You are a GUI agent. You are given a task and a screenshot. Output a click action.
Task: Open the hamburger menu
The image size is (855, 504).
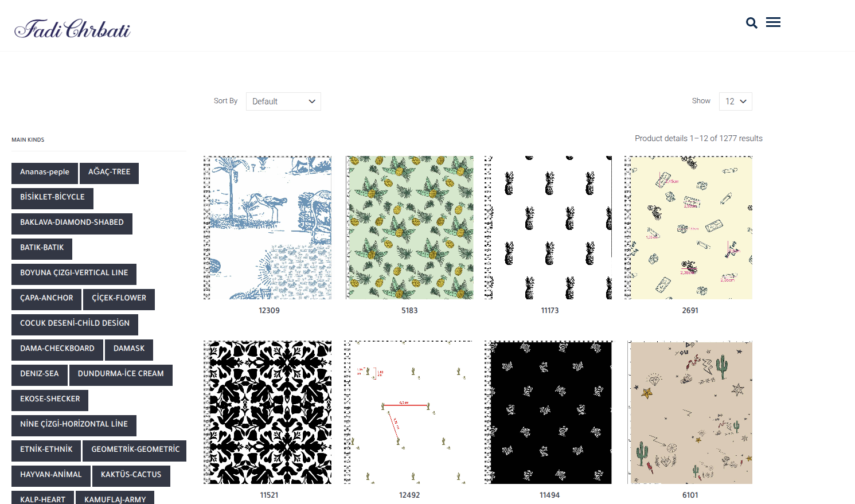(x=773, y=22)
